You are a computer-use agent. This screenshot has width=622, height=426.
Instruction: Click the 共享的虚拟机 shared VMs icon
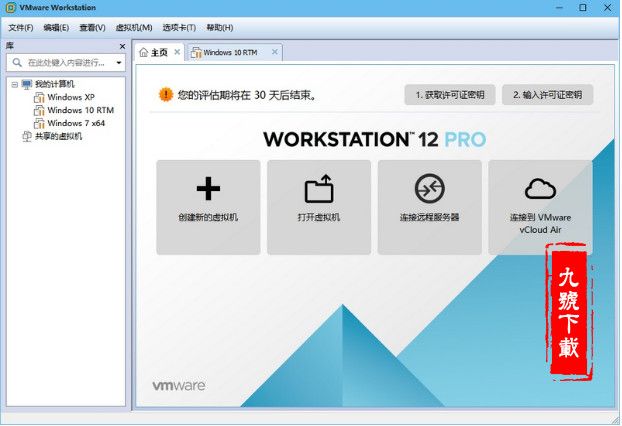coord(26,136)
